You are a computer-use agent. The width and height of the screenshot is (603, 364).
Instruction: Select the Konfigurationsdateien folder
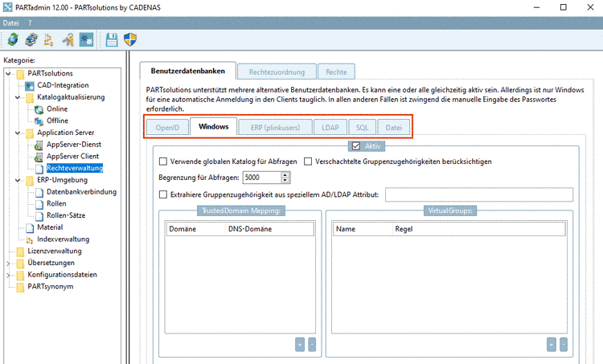(x=20, y=276)
